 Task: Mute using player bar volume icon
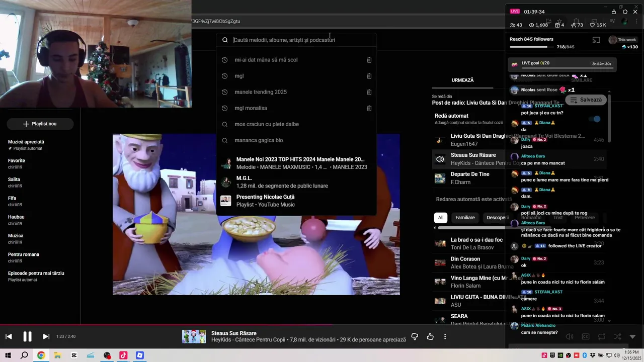pyautogui.click(x=570, y=336)
